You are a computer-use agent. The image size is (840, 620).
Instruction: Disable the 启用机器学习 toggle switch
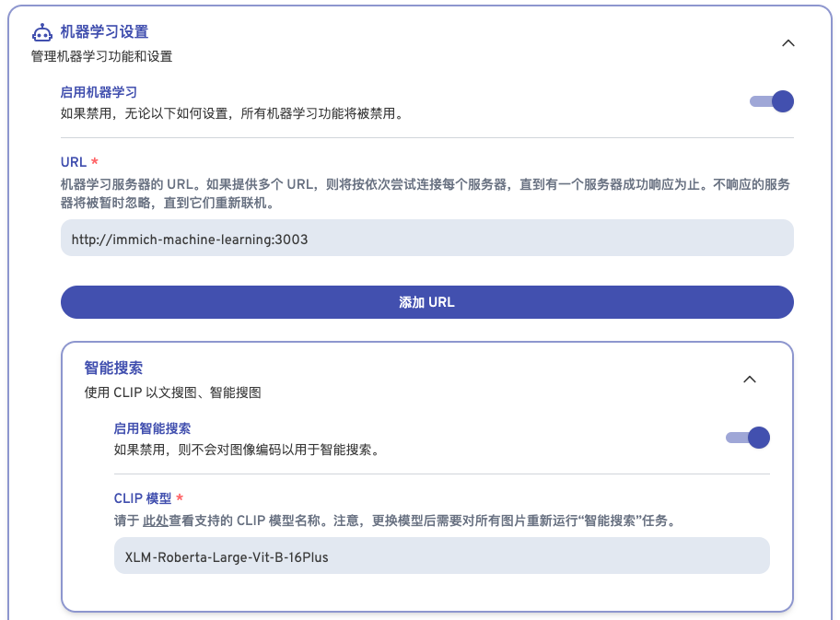click(772, 101)
